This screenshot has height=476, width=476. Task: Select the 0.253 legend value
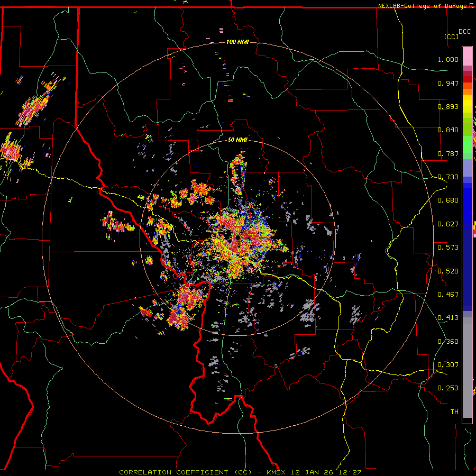tap(448, 388)
